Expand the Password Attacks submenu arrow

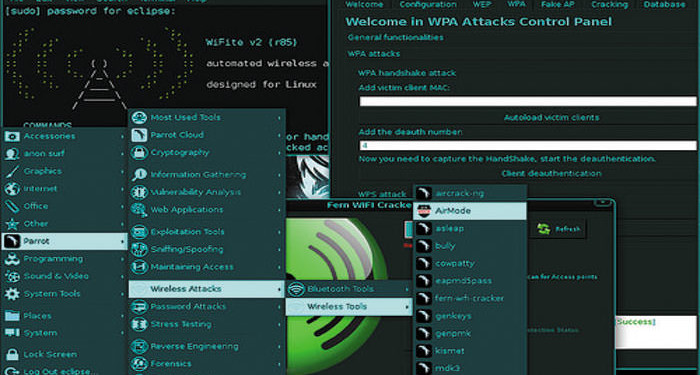point(279,307)
